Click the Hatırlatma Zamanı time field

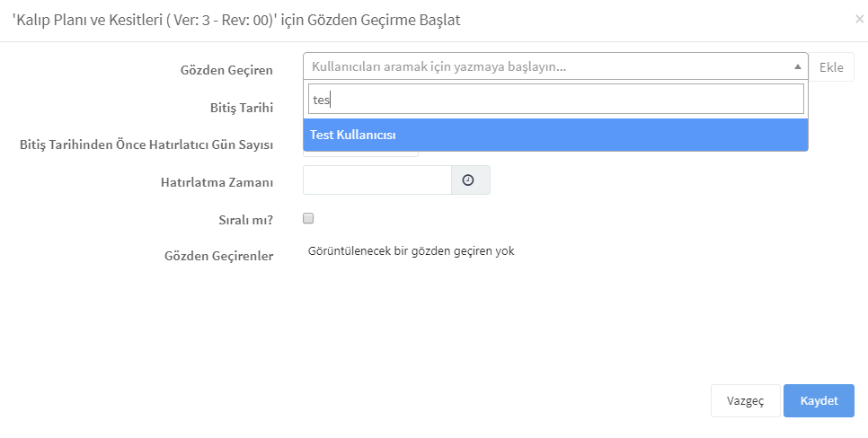377,180
